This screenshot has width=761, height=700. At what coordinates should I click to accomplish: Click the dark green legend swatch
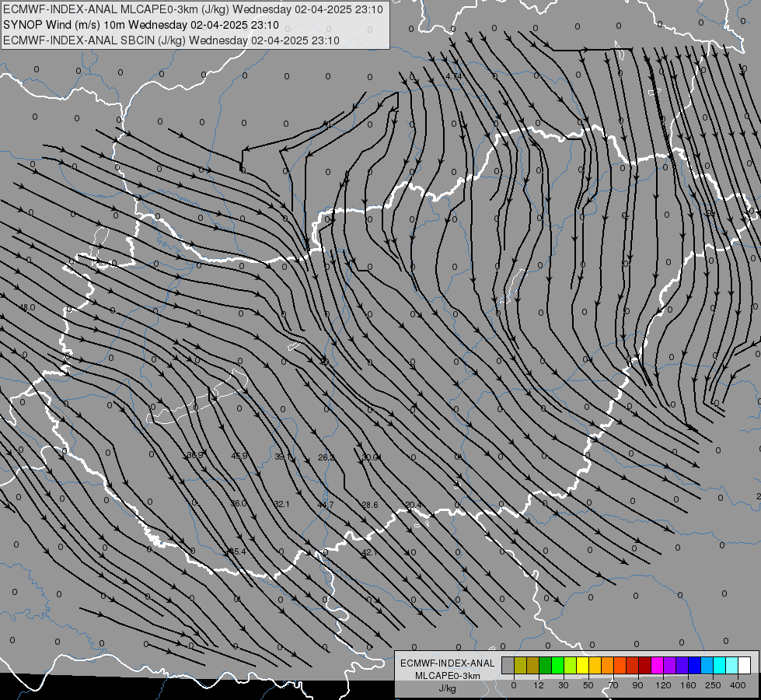click(x=546, y=665)
